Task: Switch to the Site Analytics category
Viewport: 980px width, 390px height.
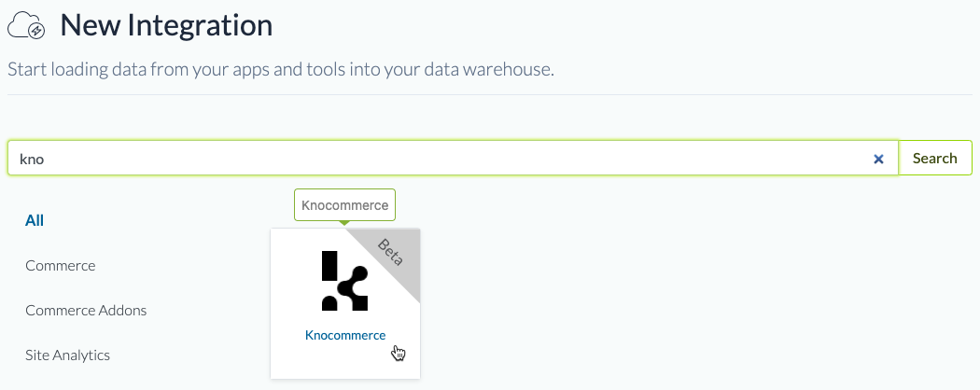Action: 67,355
